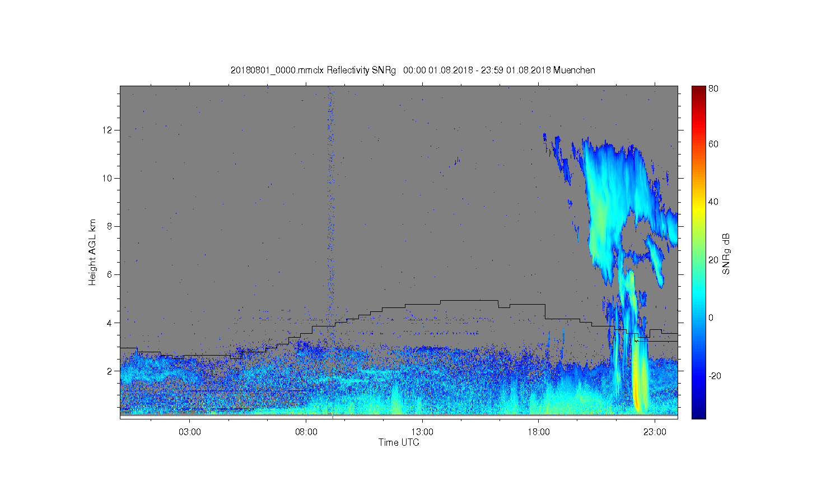Select the 03:00 time axis tick label
The width and height of the screenshot is (840, 504).
pos(190,432)
